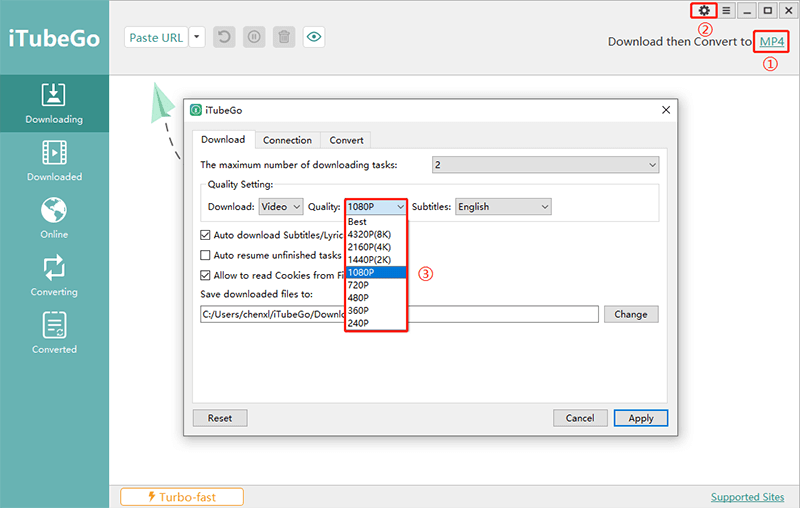Select Best quality option

376,222
